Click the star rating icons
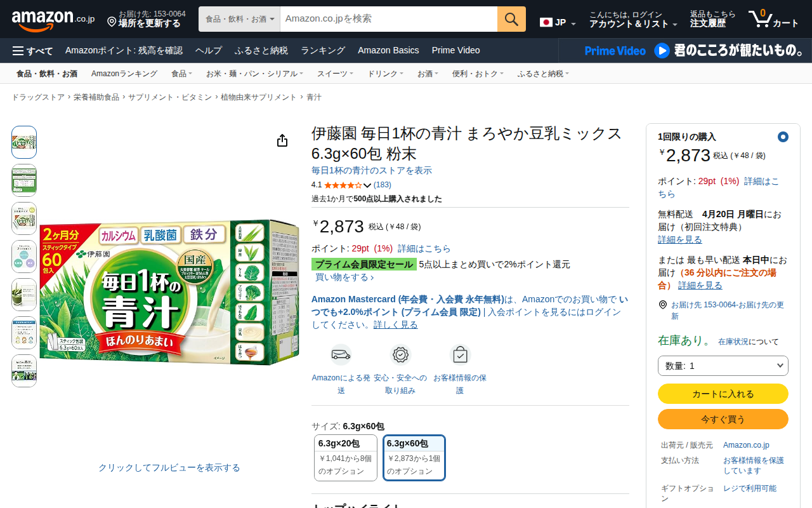The width and height of the screenshot is (812, 508). pyautogui.click(x=343, y=185)
